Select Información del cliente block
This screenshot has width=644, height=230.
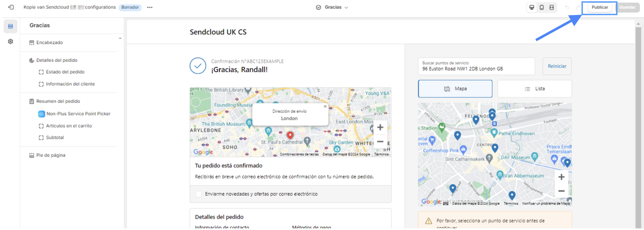tap(70, 84)
